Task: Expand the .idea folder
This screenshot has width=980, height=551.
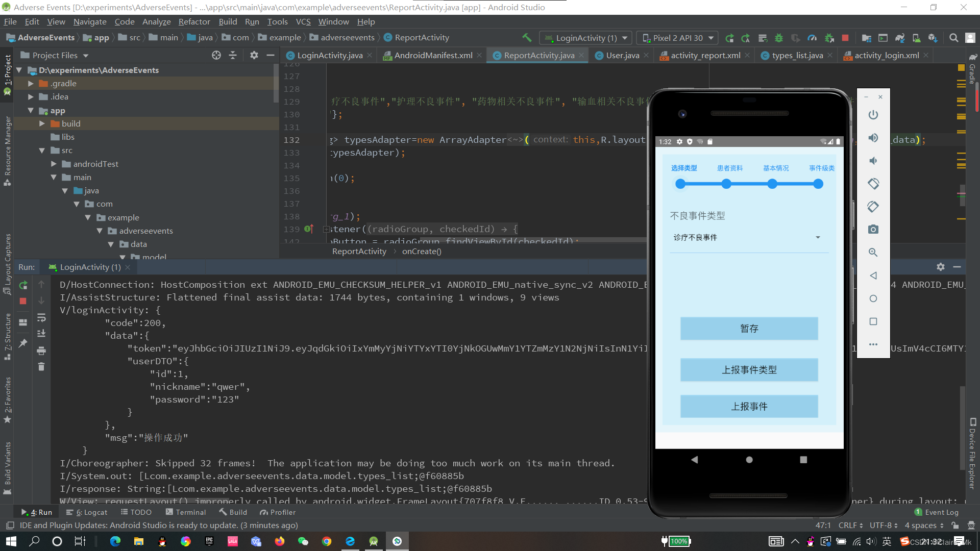Action: click(31, 97)
